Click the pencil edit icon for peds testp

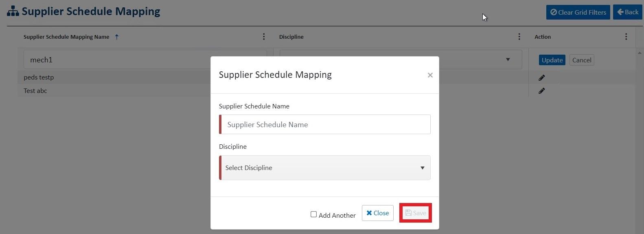point(541,77)
